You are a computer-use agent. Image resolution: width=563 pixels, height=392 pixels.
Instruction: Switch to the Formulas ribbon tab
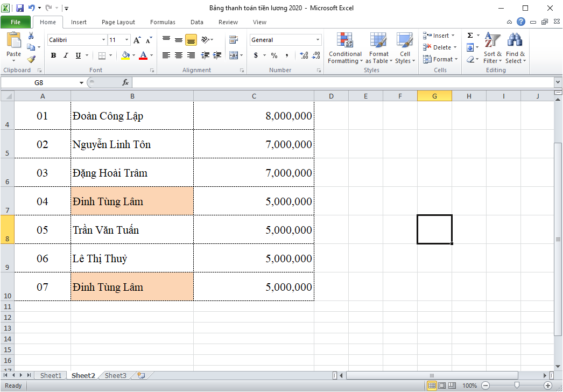click(x=163, y=22)
